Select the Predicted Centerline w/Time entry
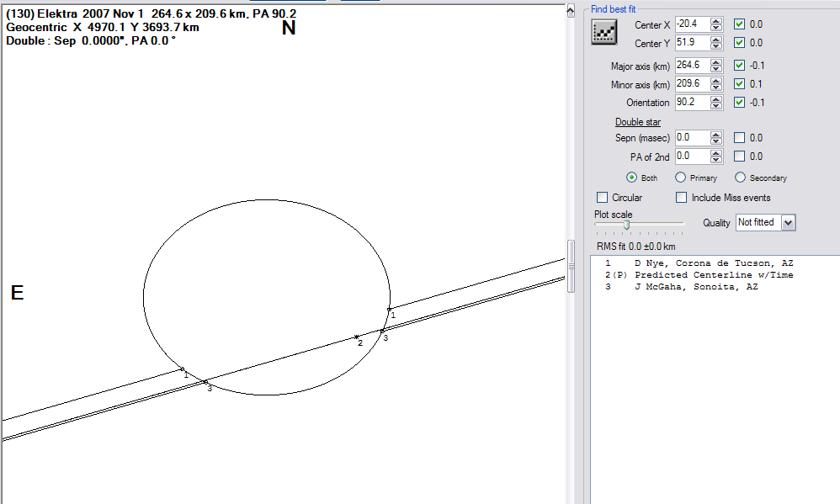The image size is (840, 504). click(x=699, y=275)
